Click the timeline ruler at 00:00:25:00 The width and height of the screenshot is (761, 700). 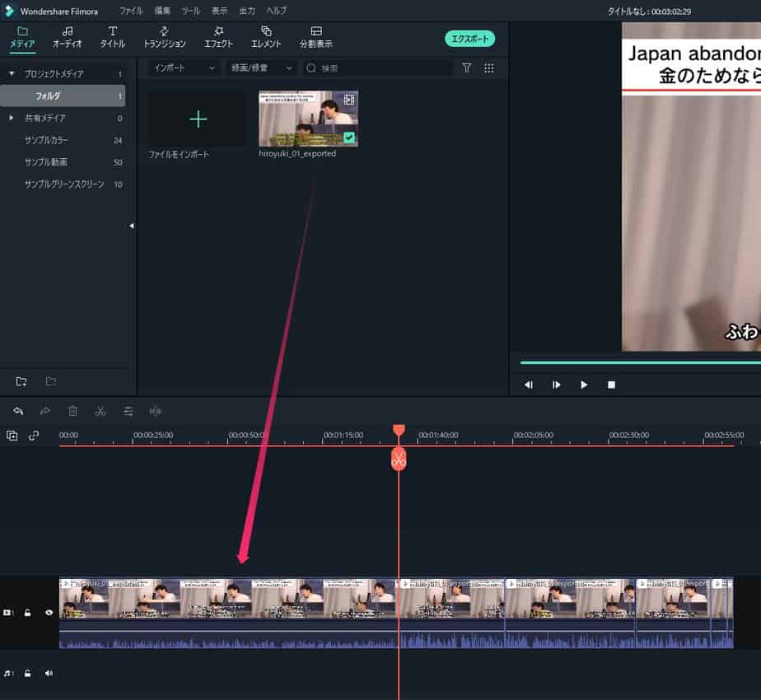[x=153, y=435]
